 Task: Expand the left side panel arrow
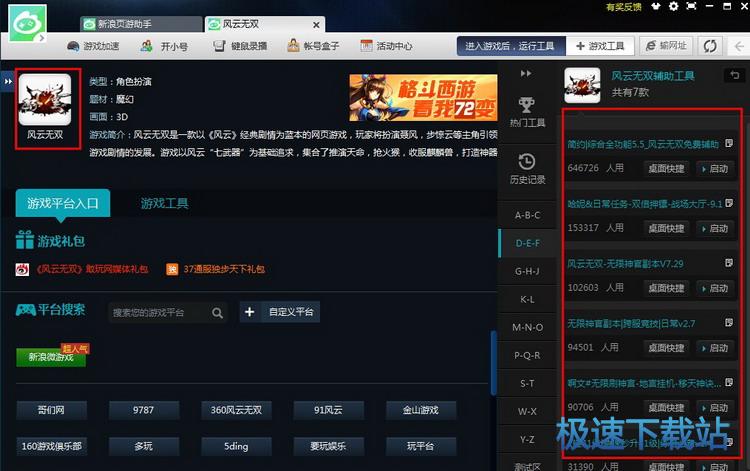8,81
